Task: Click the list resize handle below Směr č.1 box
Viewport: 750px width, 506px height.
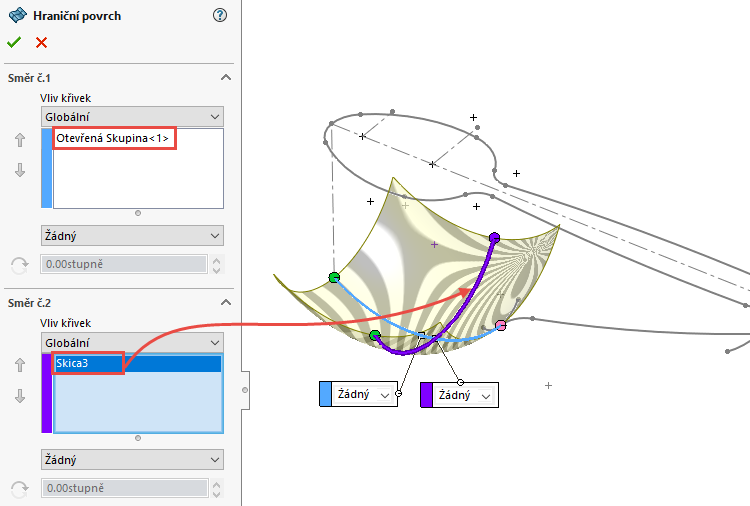Action: point(138,213)
